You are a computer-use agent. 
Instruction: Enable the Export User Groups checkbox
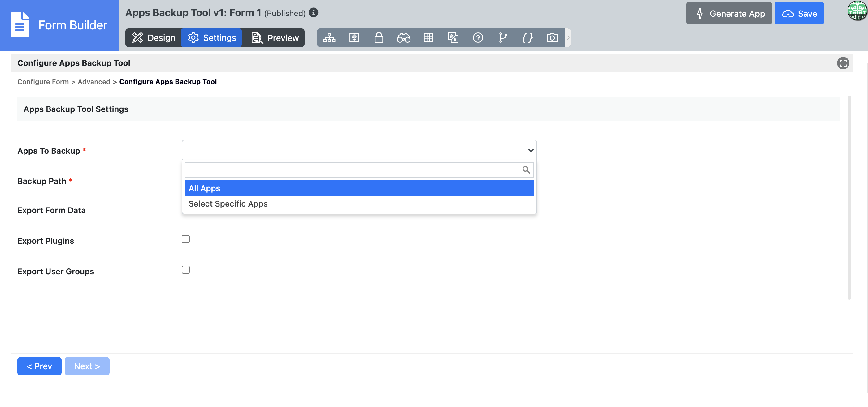tap(186, 270)
